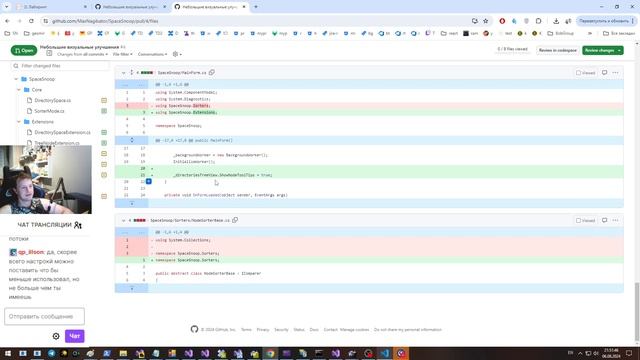Select DirectorySpace.cs in file tree

[52, 100]
